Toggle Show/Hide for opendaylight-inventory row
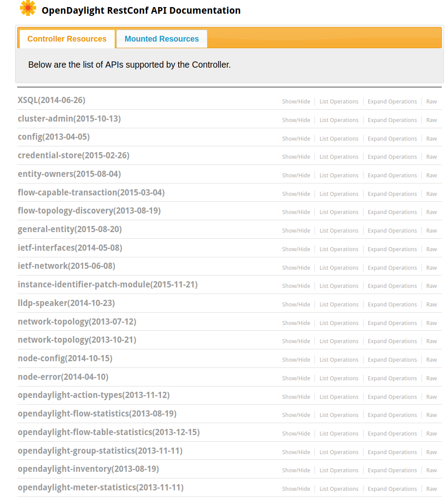 296,471
